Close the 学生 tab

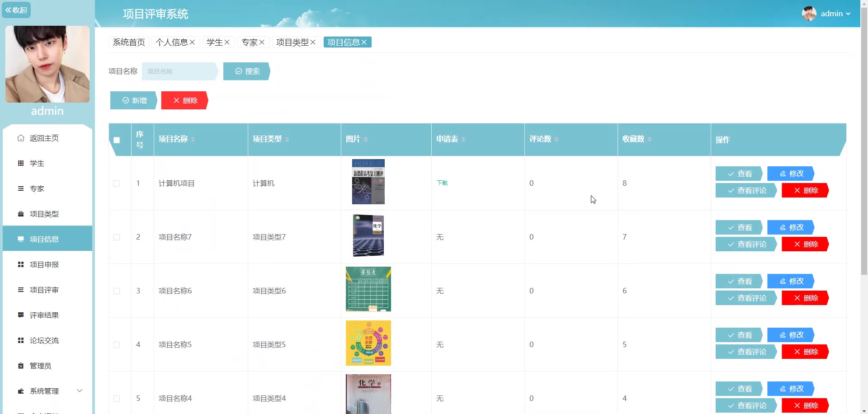(x=227, y=42)
